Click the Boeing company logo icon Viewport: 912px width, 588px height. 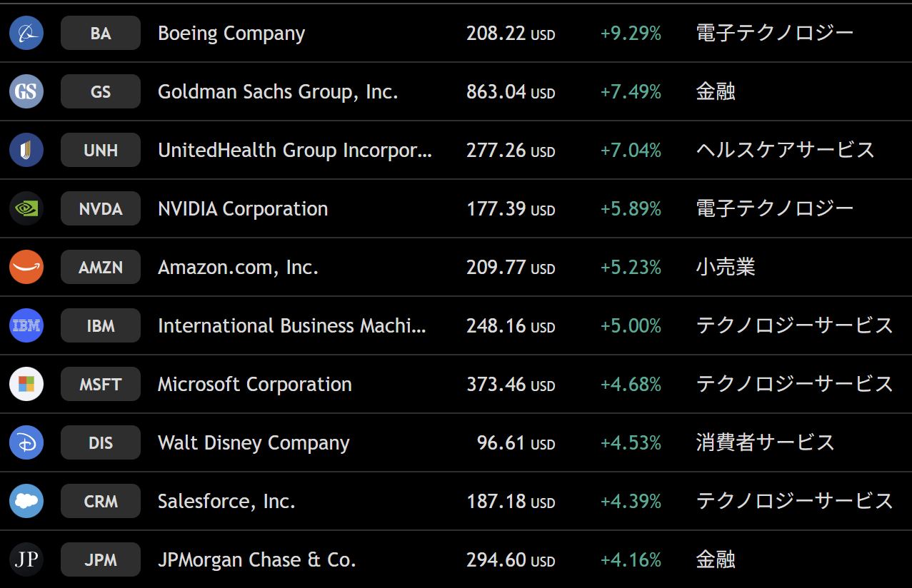click(x=26, y=33)
